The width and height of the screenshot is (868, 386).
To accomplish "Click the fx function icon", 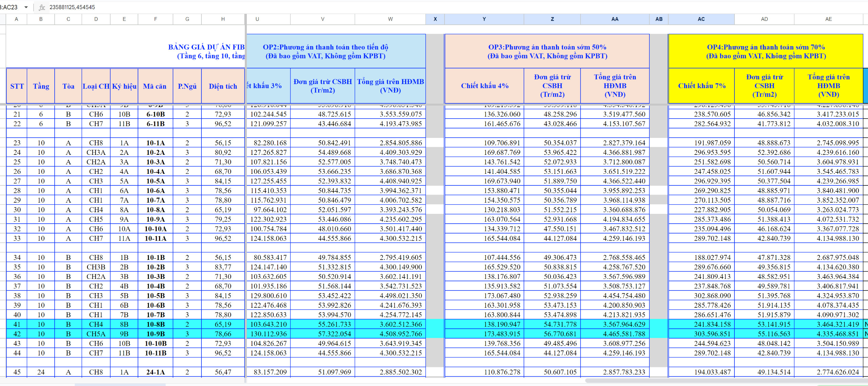I will (x=42, y=7).
